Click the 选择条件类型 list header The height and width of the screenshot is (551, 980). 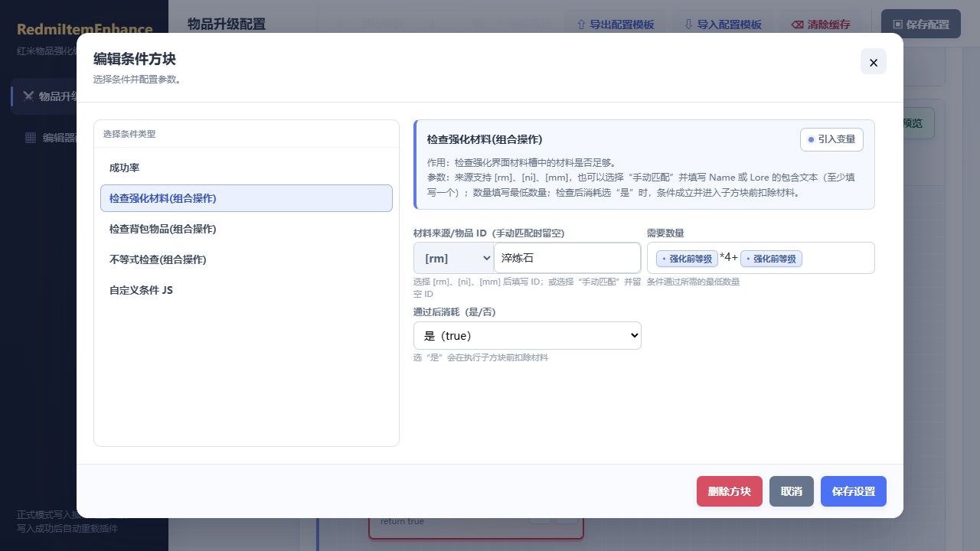[129, 134]
